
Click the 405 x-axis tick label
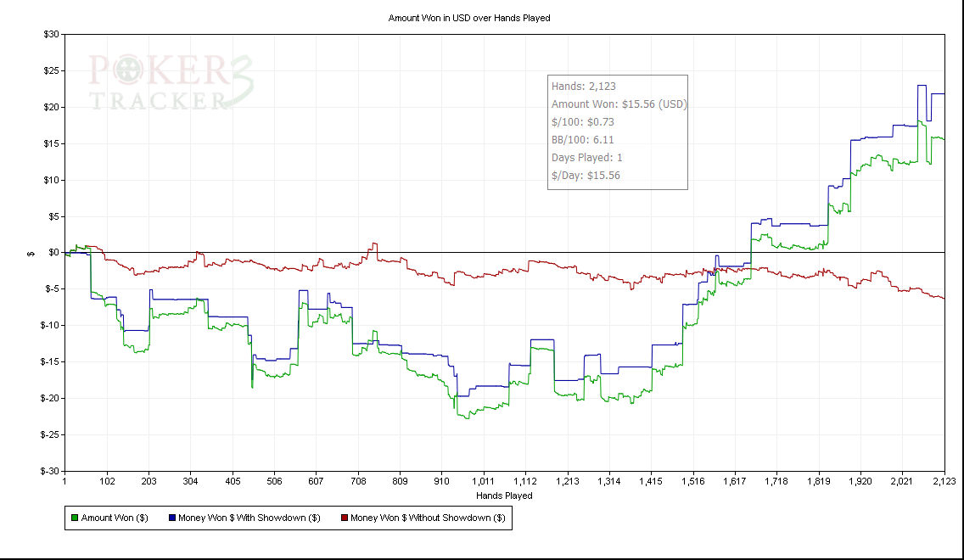coord(233,481)
